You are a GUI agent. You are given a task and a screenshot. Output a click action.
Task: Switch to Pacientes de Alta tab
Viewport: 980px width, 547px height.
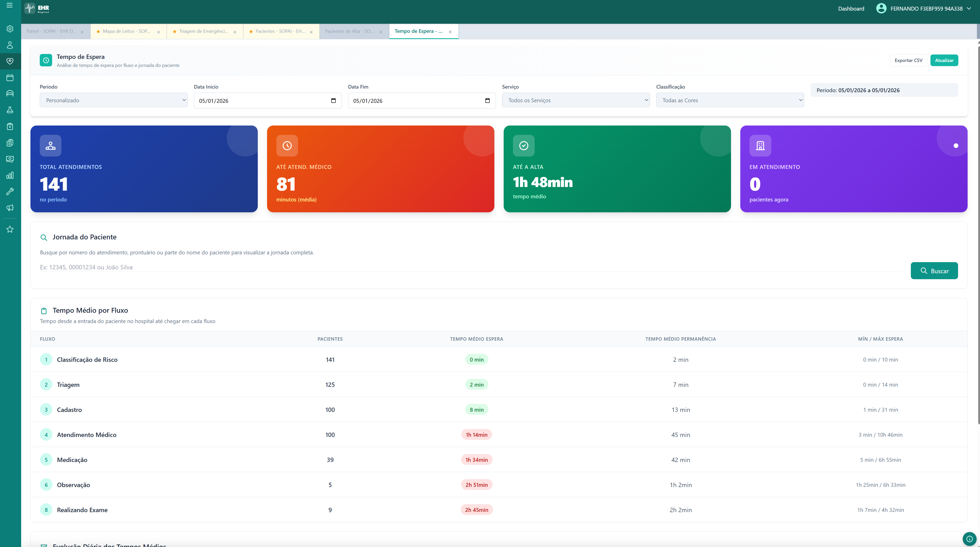(x=349, y=31)
